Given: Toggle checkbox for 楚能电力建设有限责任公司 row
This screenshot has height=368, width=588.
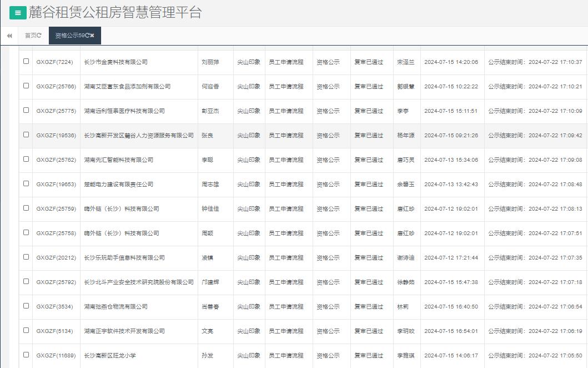Looking at the screenshot, I should click(x=26, y=184).
